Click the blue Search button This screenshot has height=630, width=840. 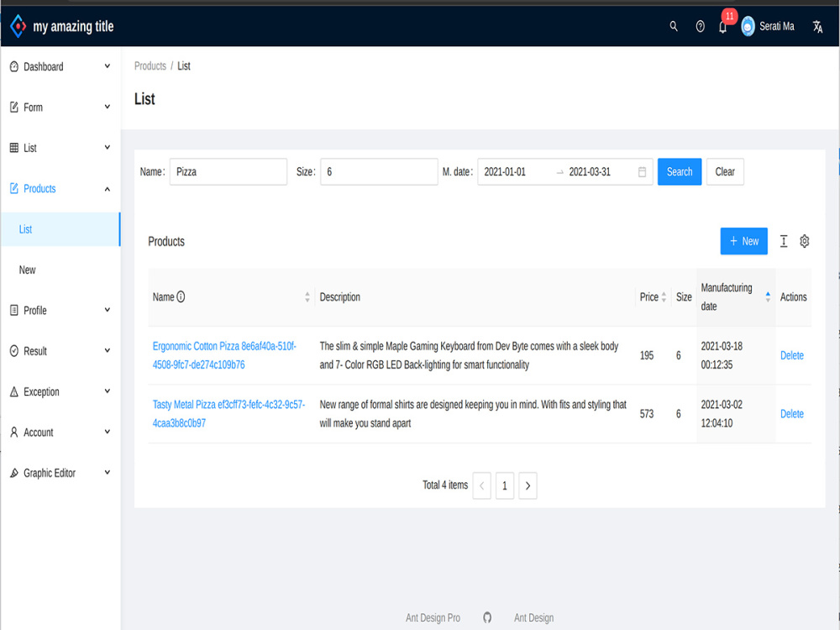pyautogui.click(x=680, y=172)
